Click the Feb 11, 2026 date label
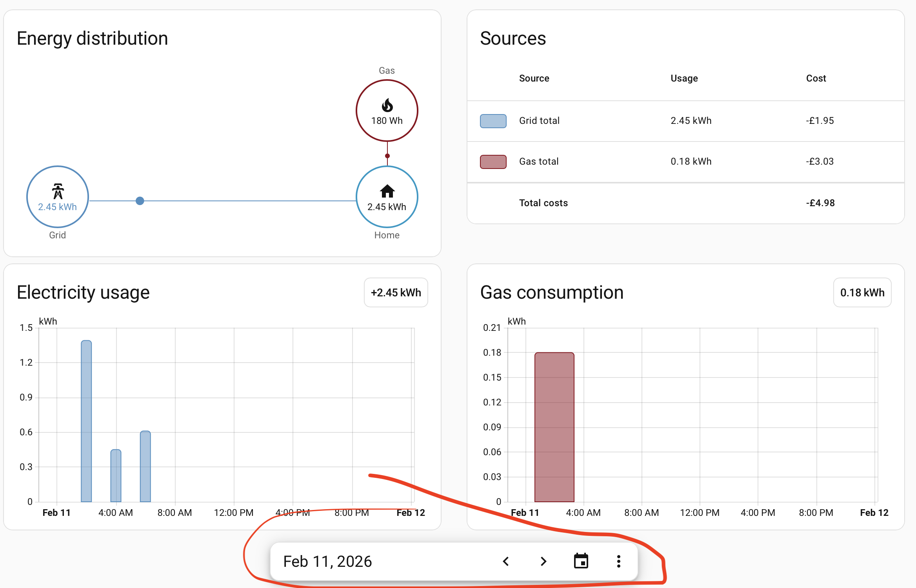916x588 pixels. pyautogui.click(x=327, y=561)
